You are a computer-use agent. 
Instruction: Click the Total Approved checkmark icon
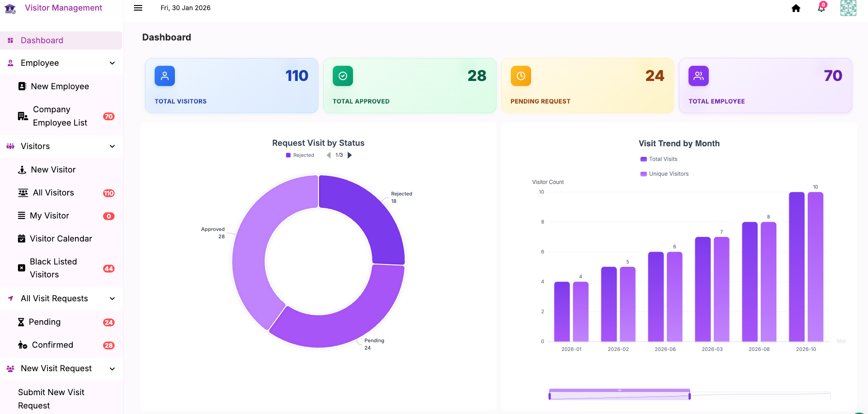click(x=343, y=76)
